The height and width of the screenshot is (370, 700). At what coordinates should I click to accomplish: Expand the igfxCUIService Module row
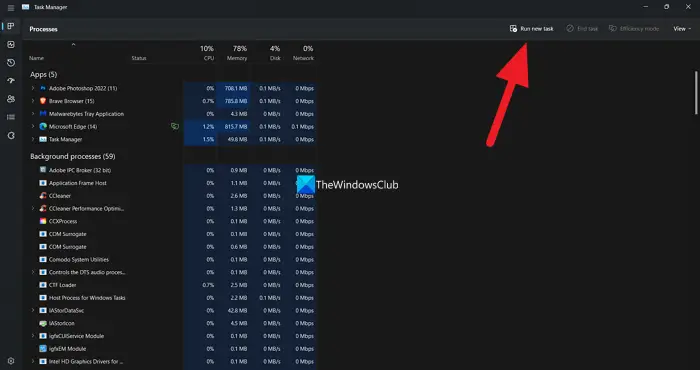coord(33,336)
